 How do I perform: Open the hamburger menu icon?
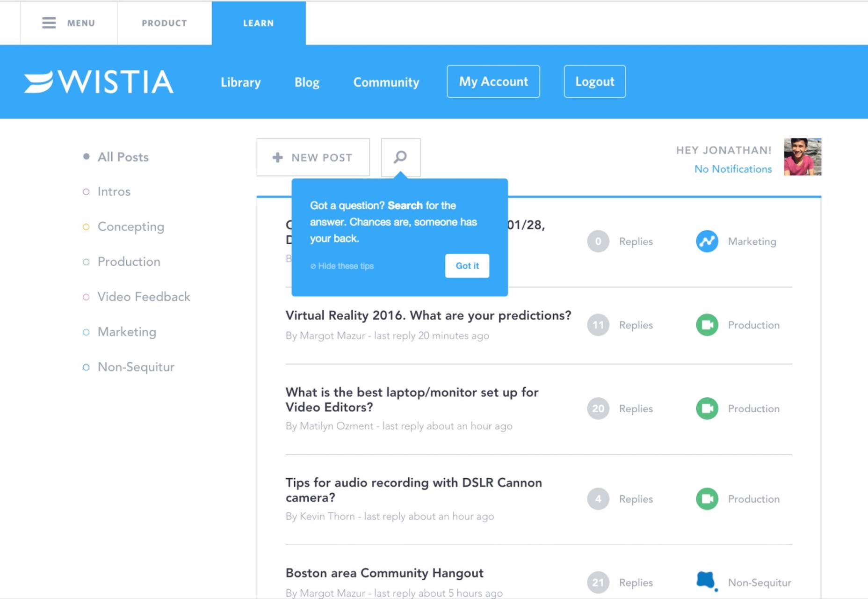[49, 23]
